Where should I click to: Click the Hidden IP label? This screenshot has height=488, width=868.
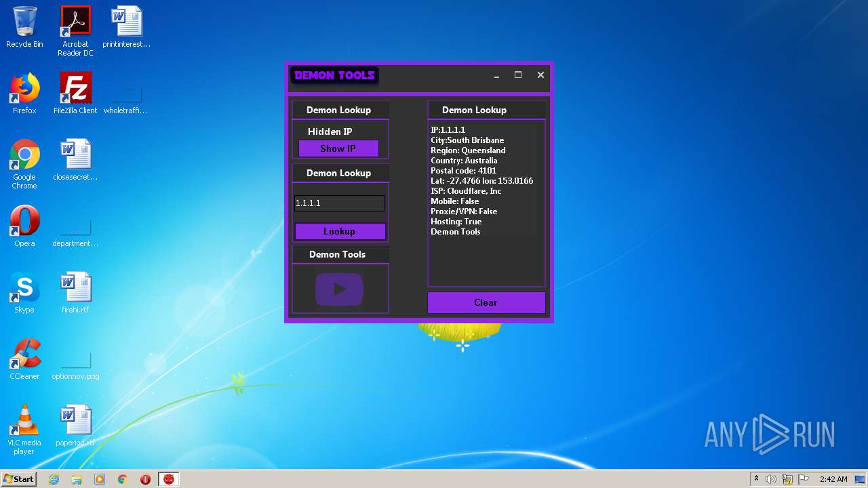330,131
